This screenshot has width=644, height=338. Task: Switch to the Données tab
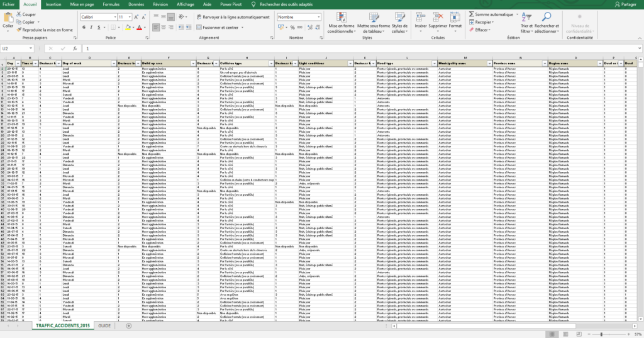coord(136,4)
